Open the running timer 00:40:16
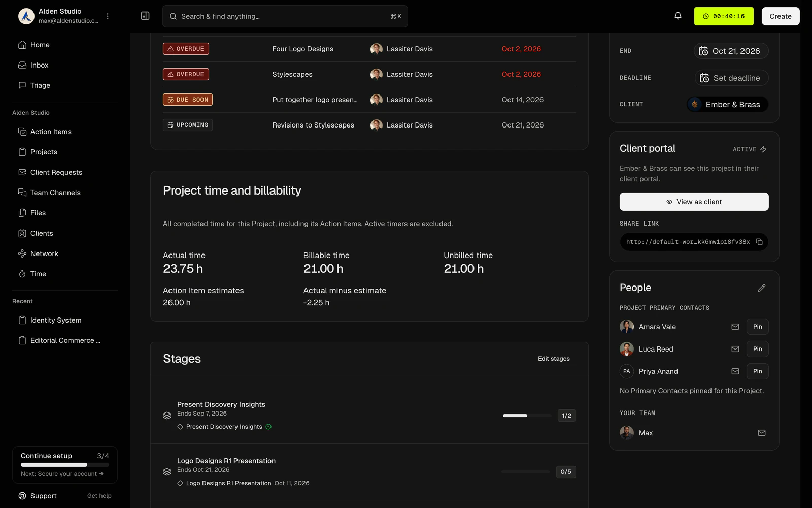The height and width of the screenshot is (508, 812). pyautogui.click(x=724, y=16)
